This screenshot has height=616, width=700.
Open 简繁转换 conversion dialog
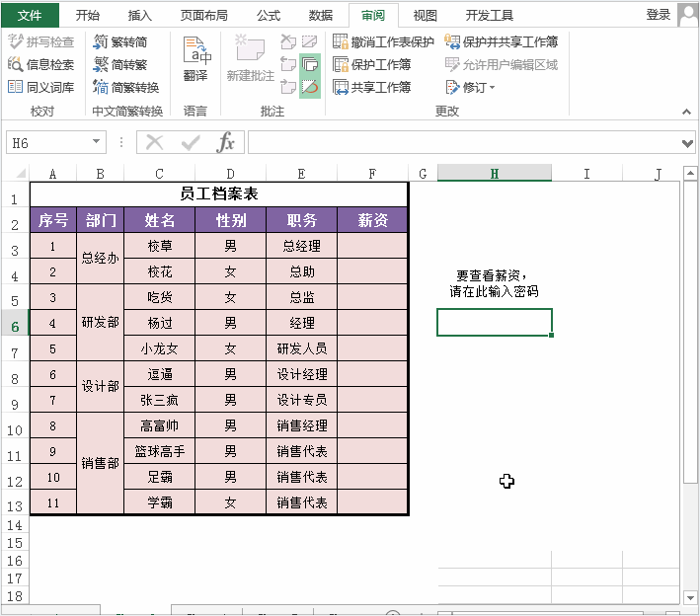(126, 88)
